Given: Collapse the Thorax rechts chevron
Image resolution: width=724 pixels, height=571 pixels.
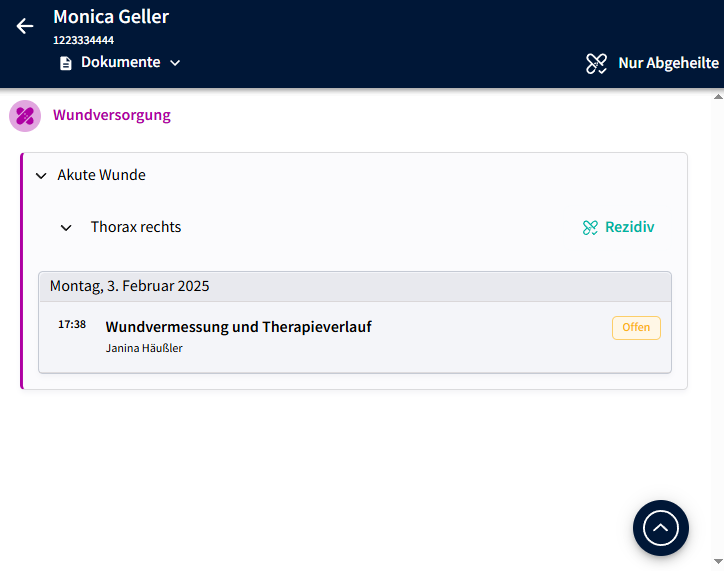Looking at the screenshot, I should (66, 228).
